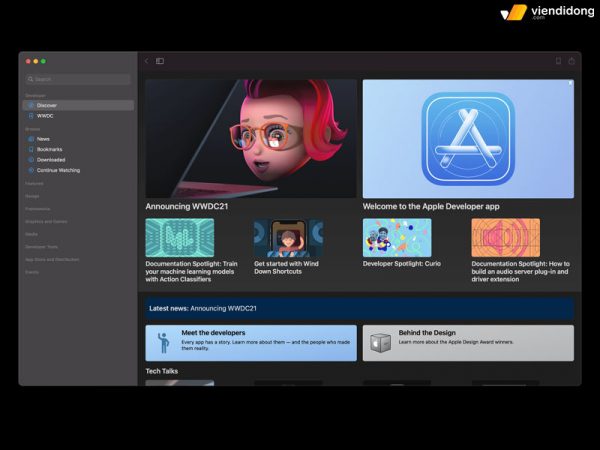Click the bookmark icon in toolbar

click(558, 61)
